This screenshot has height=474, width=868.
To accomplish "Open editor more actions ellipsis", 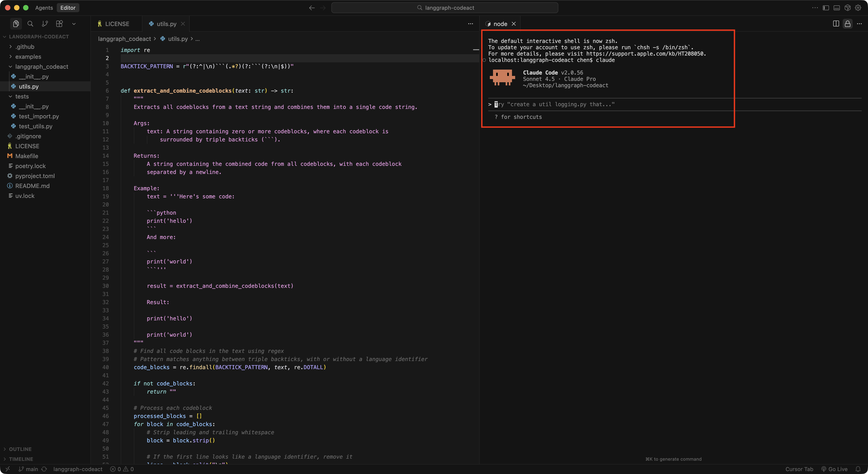I will (470, 24).
